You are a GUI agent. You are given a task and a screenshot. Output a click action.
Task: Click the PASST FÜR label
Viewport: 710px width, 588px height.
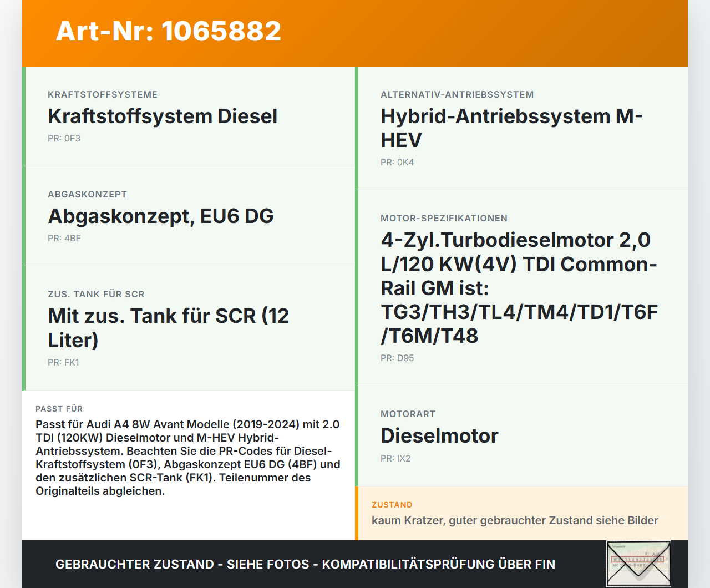pyautogui.click(x=59, y=409)
